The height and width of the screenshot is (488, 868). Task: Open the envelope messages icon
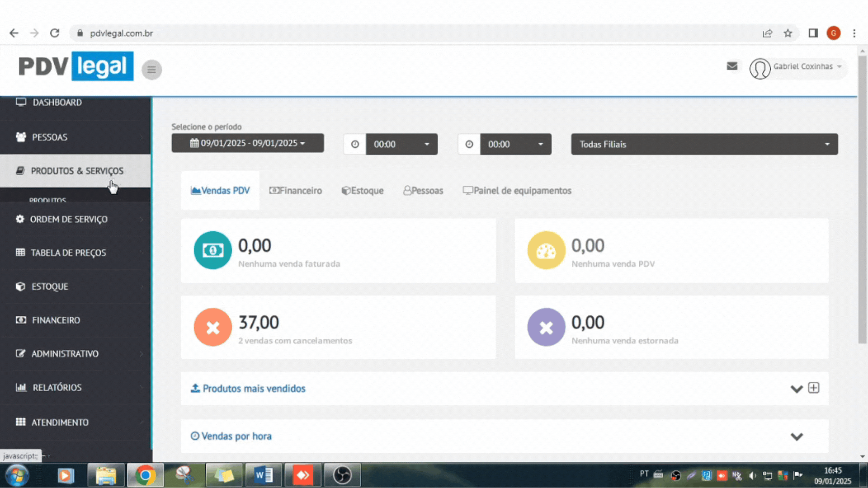pos(732,66)
